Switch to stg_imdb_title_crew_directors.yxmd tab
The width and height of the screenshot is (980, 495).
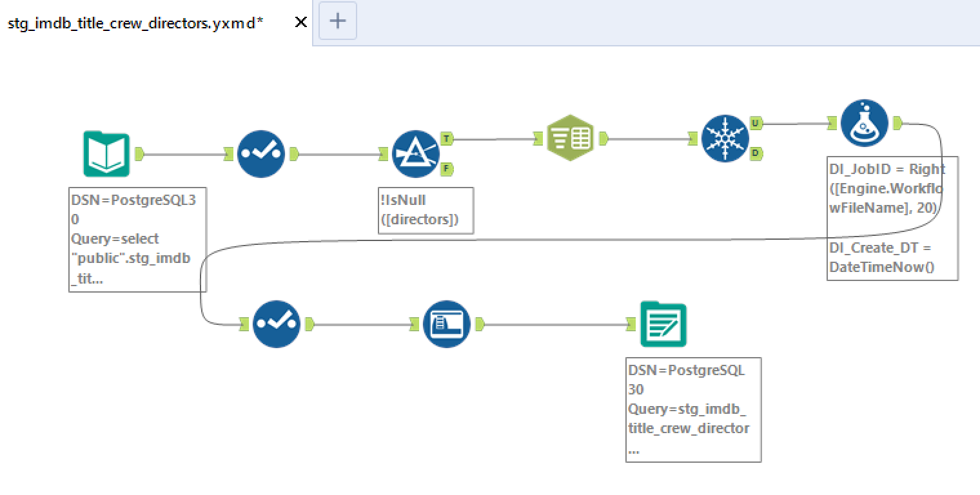pyautogui.click(x=136, y=23)
